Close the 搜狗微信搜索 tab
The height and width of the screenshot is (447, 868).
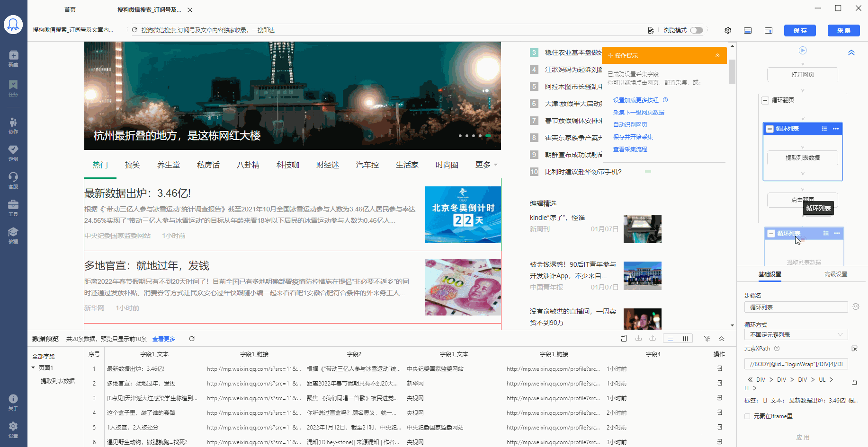coord(190,9)
